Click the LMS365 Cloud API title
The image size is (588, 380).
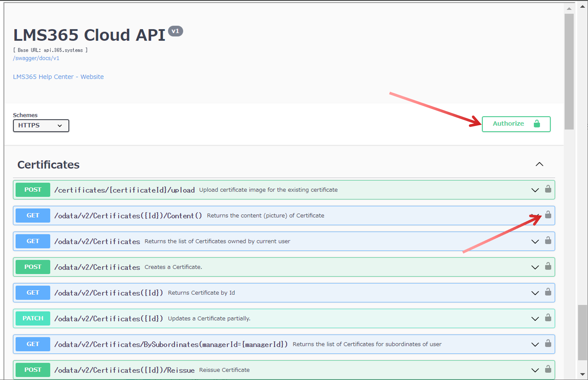click(89, 35)
